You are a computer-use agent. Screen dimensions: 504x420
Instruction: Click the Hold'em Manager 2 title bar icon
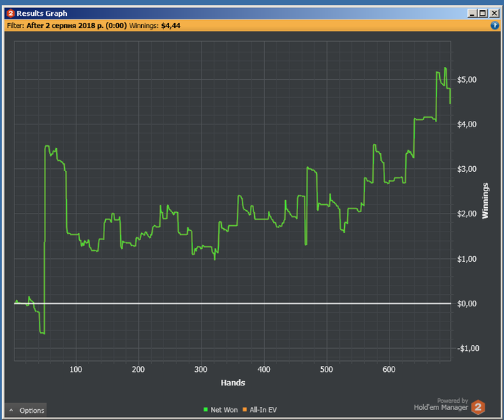11,14
